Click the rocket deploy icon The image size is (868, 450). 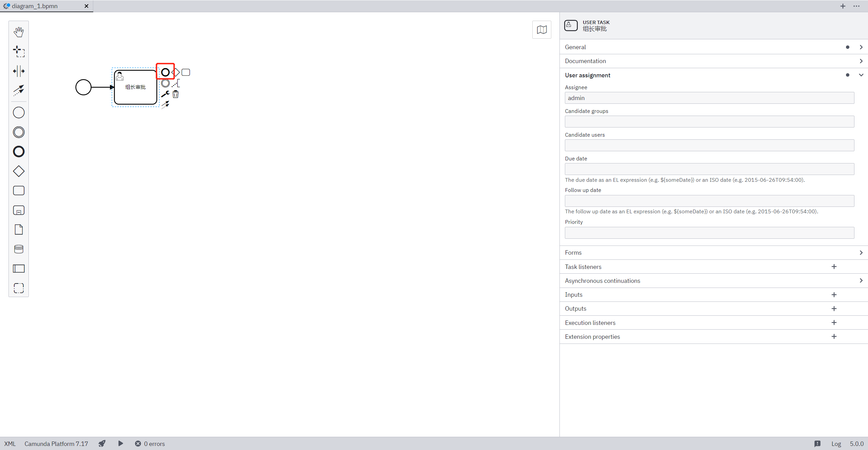coord(102,444)
